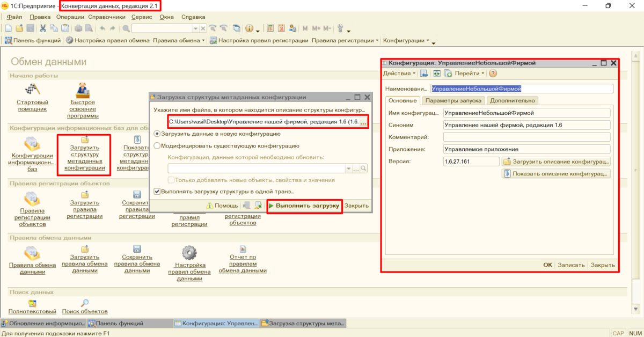Open the Операции menu
This screenshot has width=644, height=337.
70,17
